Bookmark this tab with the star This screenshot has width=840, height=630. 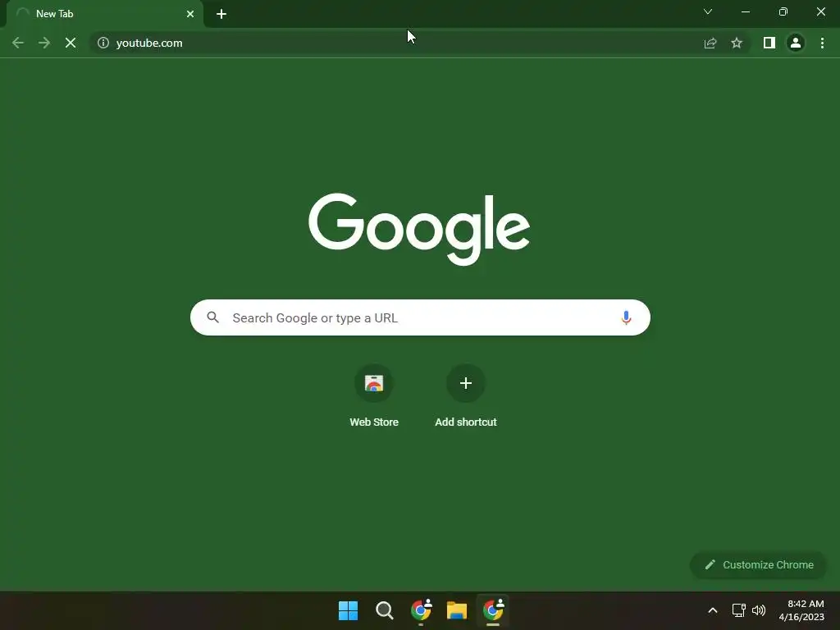coord(737,43)
